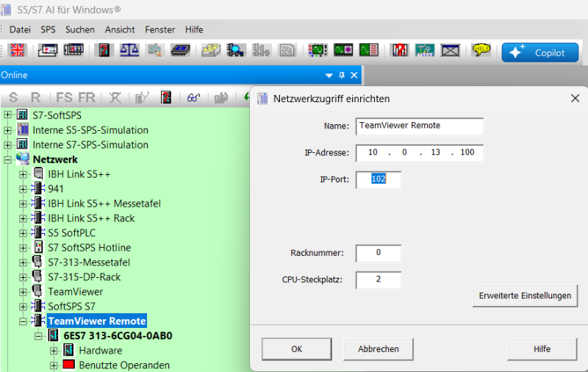Click the grayed card file box icon
The height and width of the screenshot is (372, 588).
pyautogui.click(x=211, y=50)
